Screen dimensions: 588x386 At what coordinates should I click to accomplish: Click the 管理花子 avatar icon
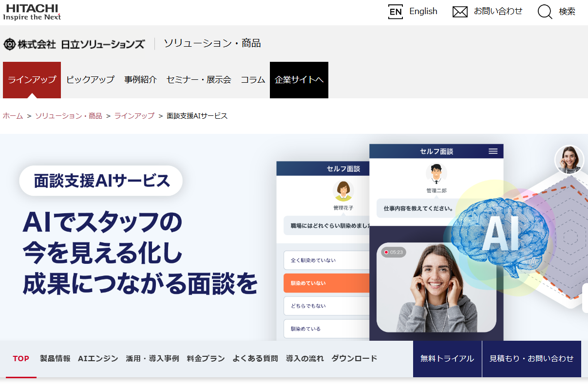(343, 191)
